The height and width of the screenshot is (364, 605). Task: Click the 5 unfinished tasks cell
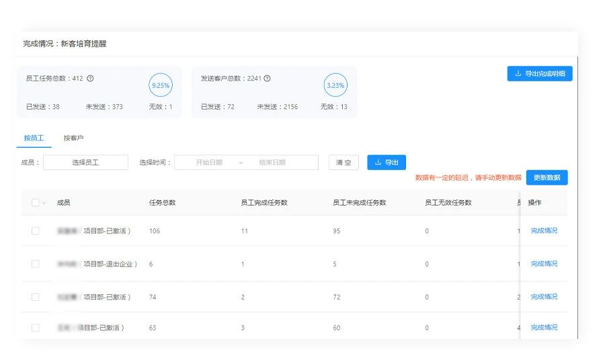335,264
